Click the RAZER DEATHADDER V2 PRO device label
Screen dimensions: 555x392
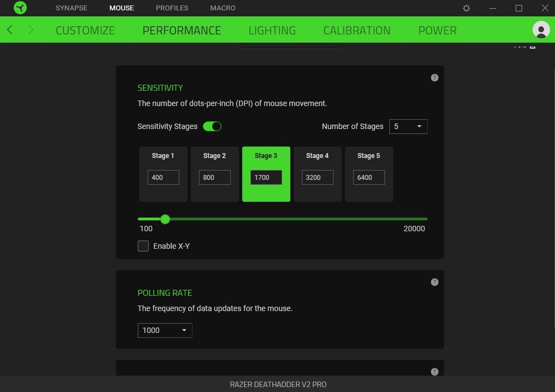pos(278,384)
